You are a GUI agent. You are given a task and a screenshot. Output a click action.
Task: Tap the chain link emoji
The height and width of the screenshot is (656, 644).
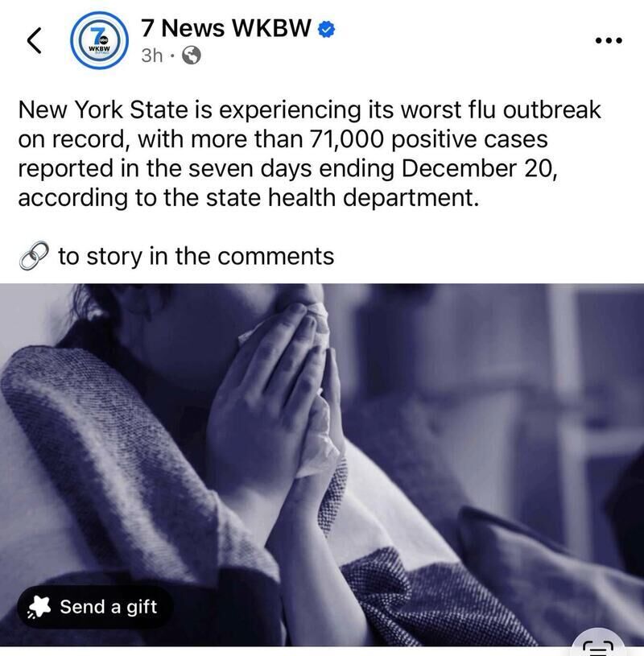34,256
